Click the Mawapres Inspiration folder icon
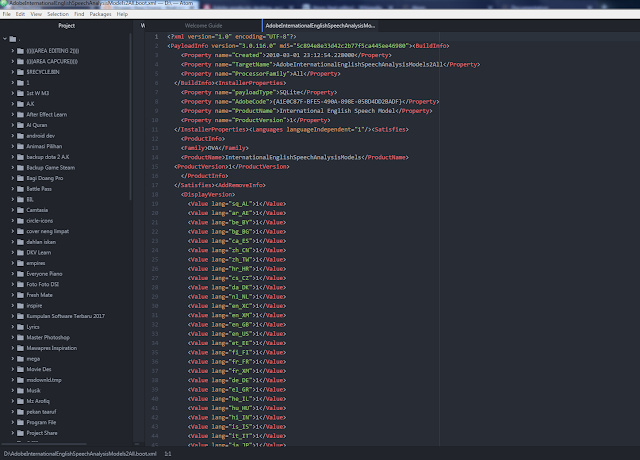Image resolution: width=640 pixels, height=460 pixels. pos(20,348)
